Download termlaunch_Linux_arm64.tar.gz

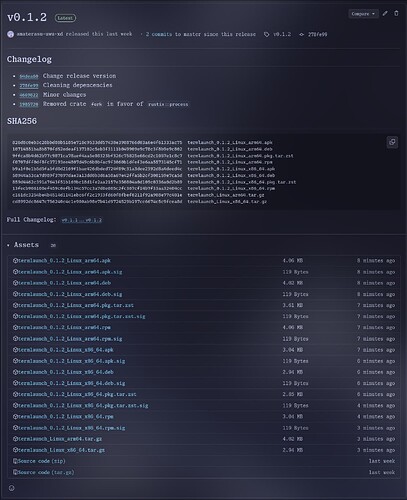click(x=60, y=439)
